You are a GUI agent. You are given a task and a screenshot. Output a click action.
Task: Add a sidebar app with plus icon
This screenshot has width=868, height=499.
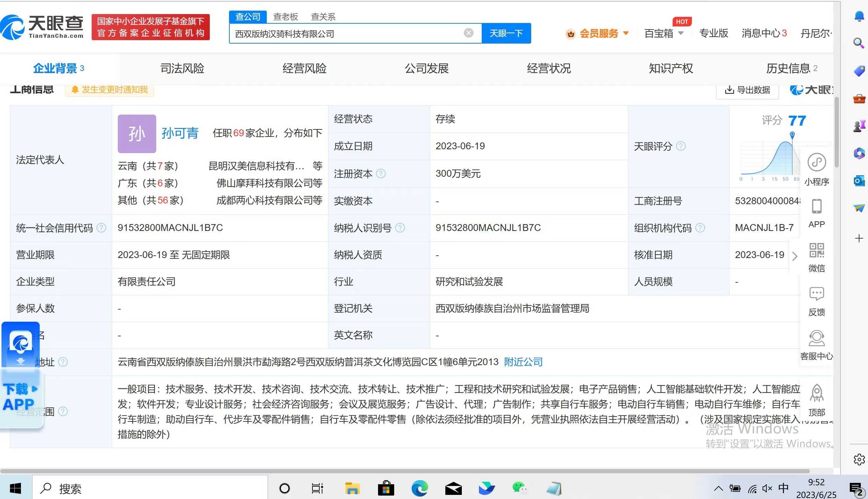click(859, 238)
